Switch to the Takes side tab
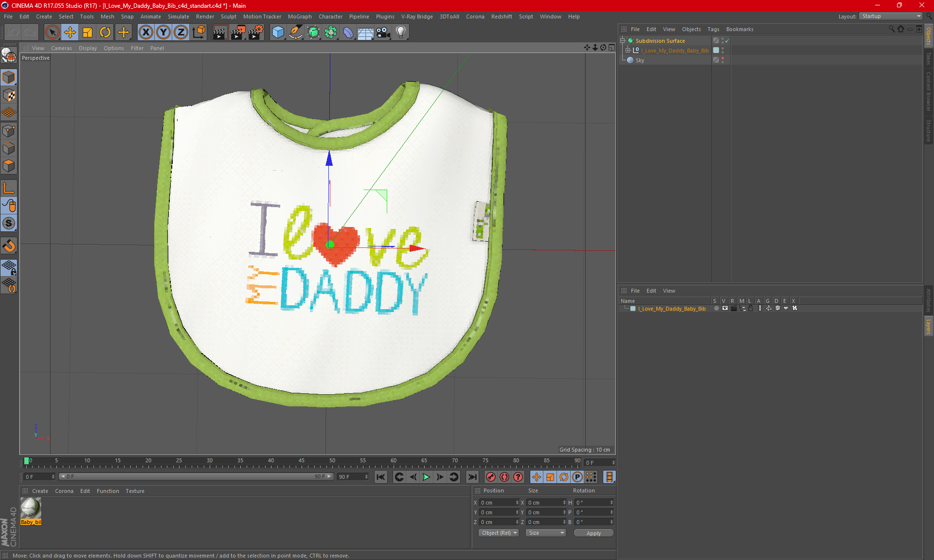 tap(928, 58)
